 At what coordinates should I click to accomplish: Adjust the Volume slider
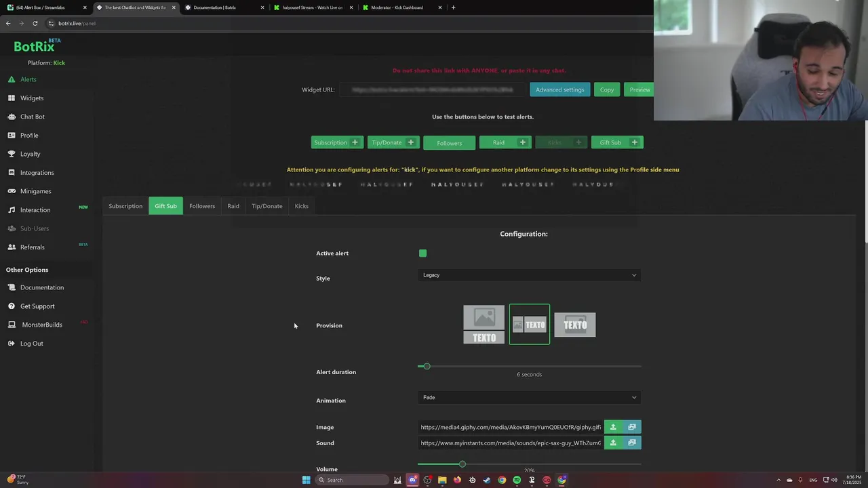[462, 464]
